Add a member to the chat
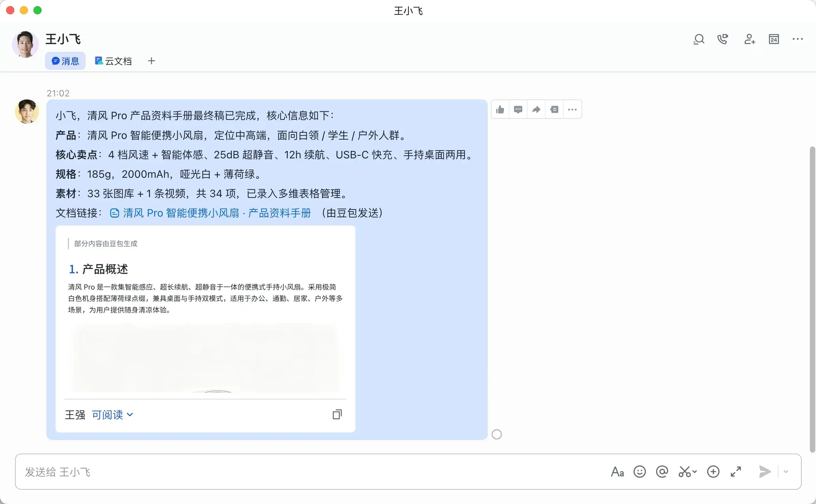 [x=749, y=40]
